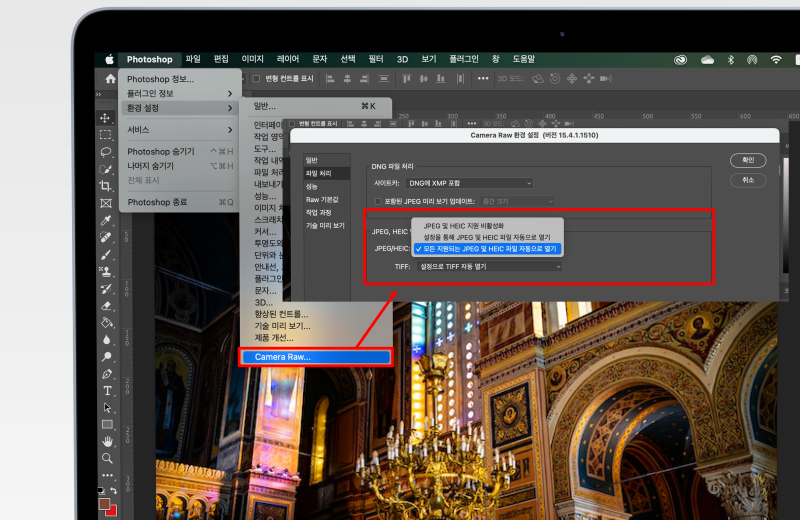Click the red background color swatch
The width and height of the screenshot is (800, 520).
tap(113, 511)
